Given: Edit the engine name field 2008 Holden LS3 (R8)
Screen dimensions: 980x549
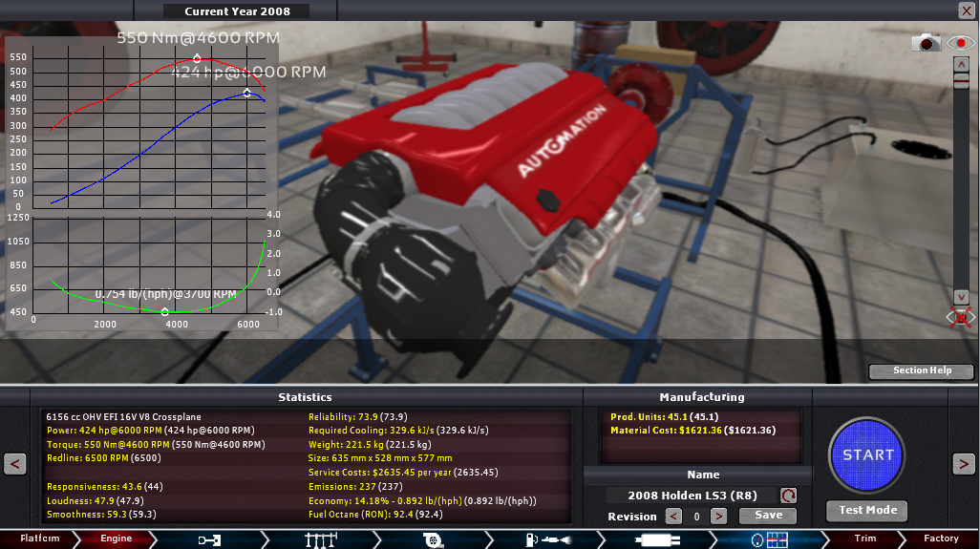Looking at the screenshot, I should (692, 496).
